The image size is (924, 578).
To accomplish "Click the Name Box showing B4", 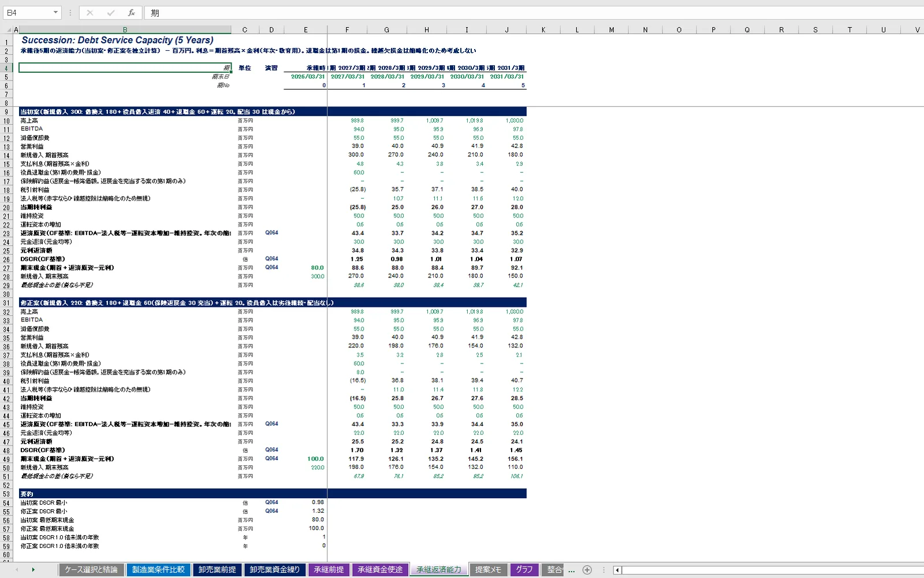I will (x=28, y=13).
